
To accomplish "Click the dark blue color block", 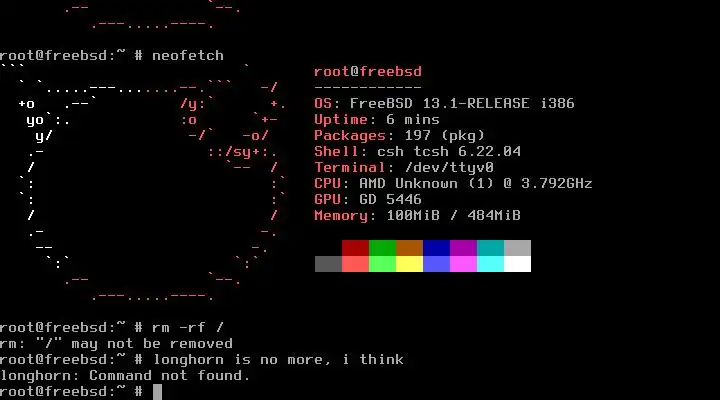I will (436, 248).
